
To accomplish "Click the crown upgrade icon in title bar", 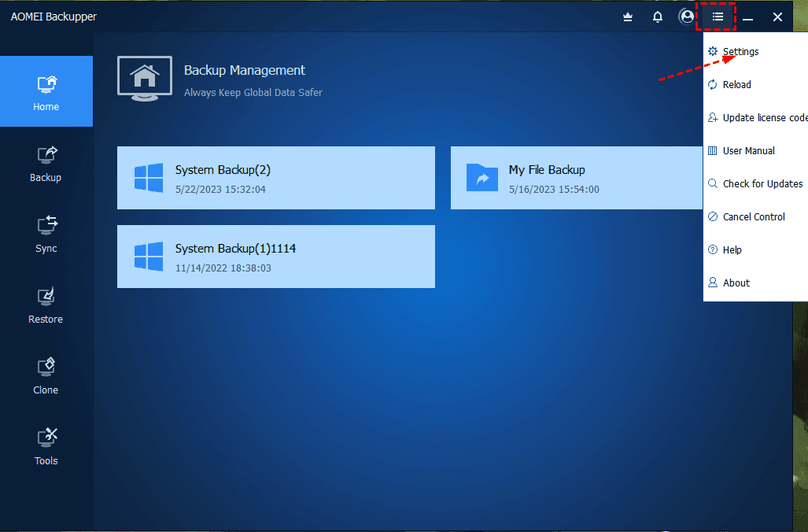I will pyautogui.click(x=628, y=17).
